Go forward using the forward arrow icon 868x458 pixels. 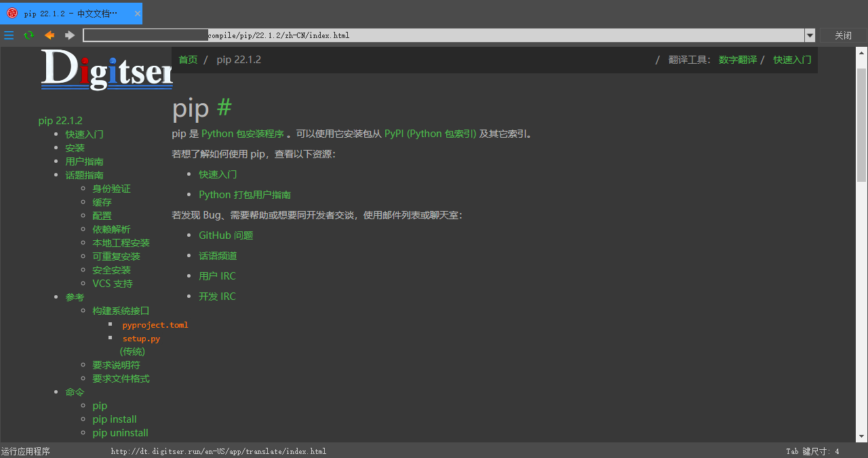click(x=68, y=35)
